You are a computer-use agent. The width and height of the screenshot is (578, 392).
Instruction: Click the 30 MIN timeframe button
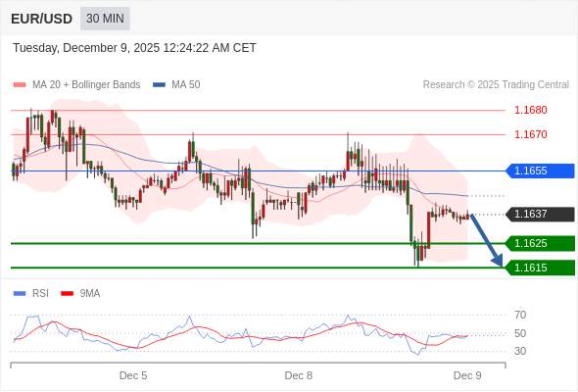(105, 19)
